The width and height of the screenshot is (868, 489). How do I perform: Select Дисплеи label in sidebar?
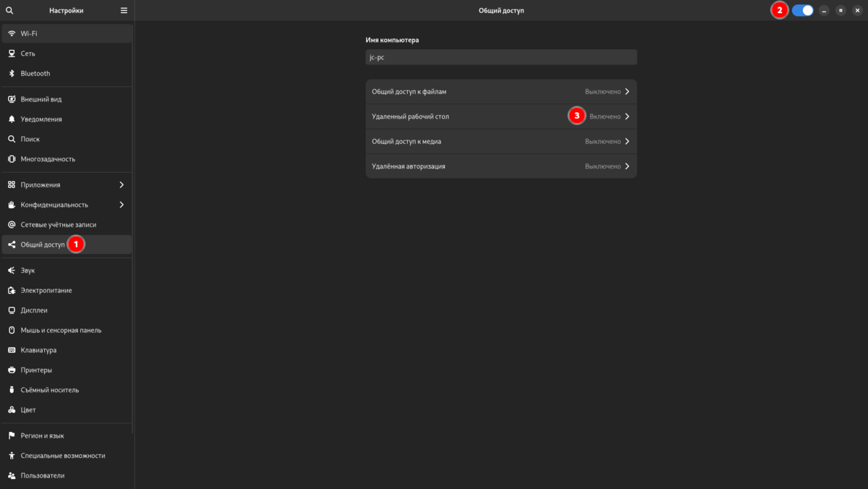pyautogui.click(x=34, y=310)
